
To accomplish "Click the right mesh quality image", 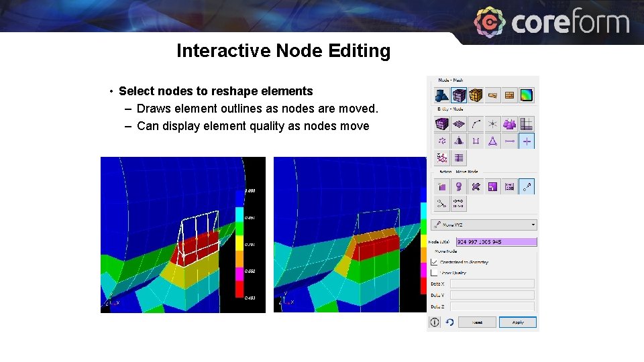I will 350,235.
